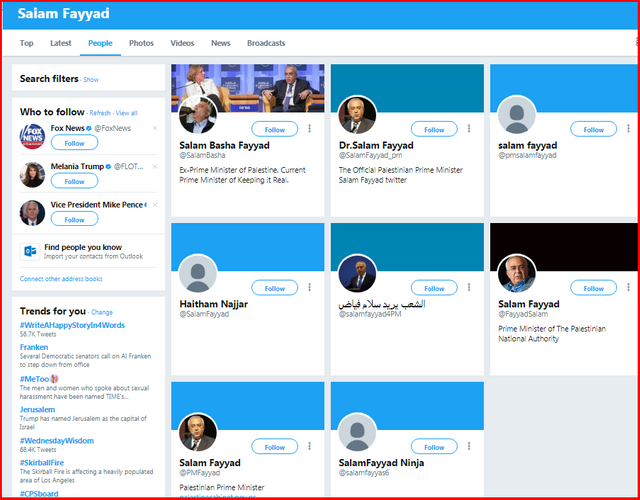Open profile picture of @FayyadSalam
Viewport: 640px width, 500px height.
coord(517,273)
